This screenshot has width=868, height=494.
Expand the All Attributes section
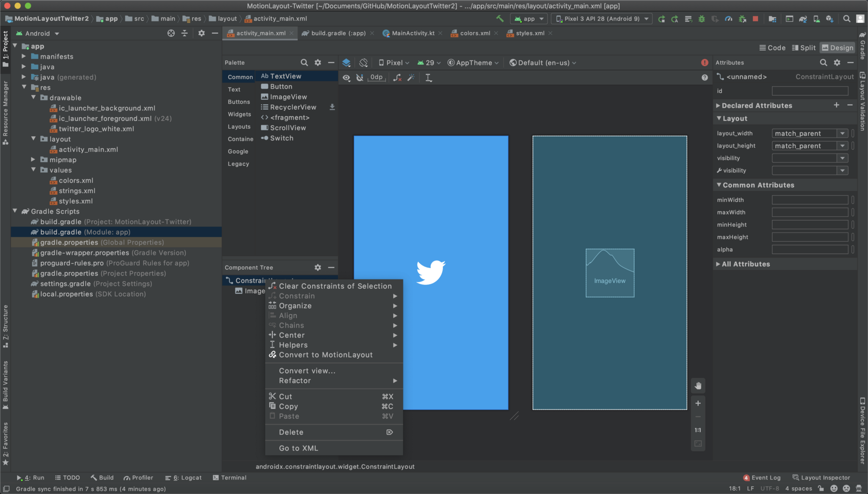(745, 264)
